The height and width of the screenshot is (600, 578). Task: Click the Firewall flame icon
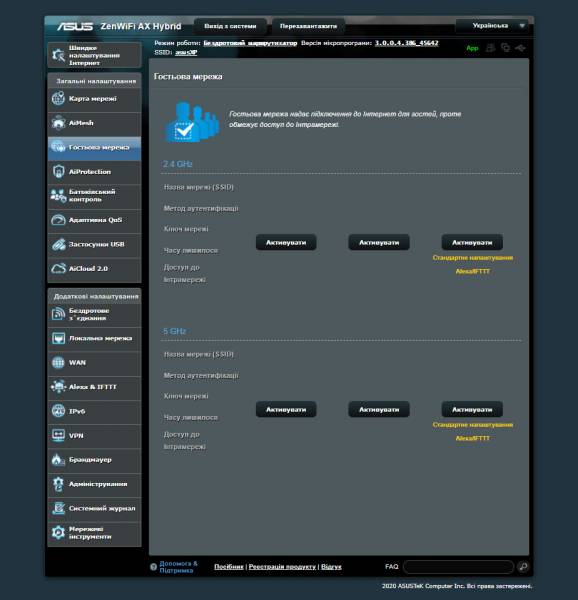[58, 460]
